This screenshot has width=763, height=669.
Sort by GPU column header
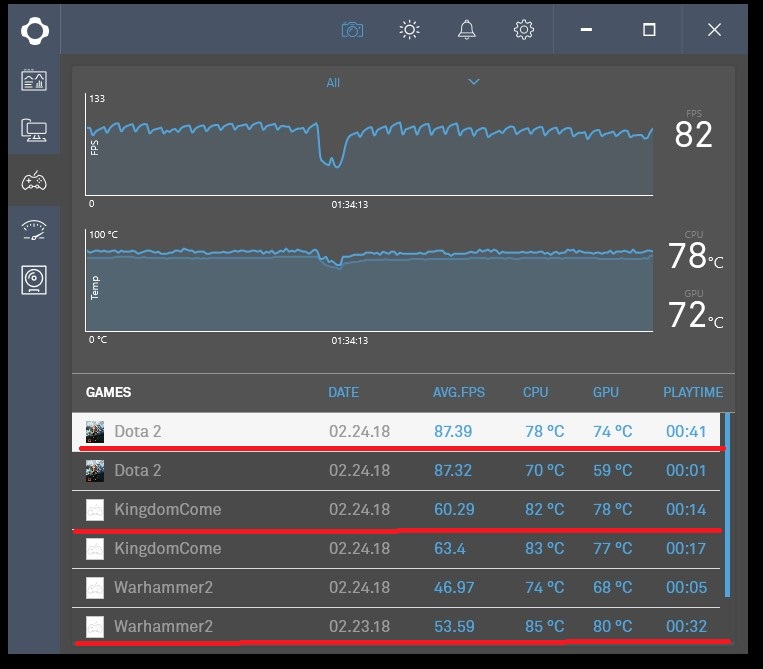point(606,392)
